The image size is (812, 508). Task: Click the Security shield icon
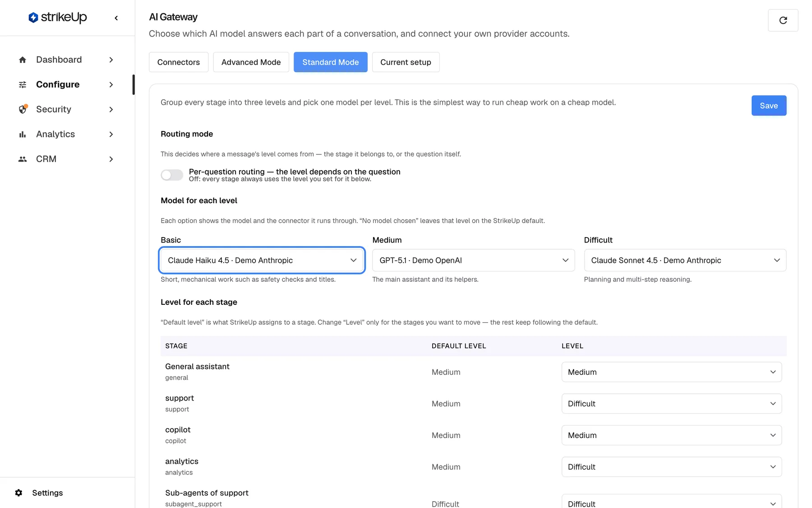(x=23, y=109)
